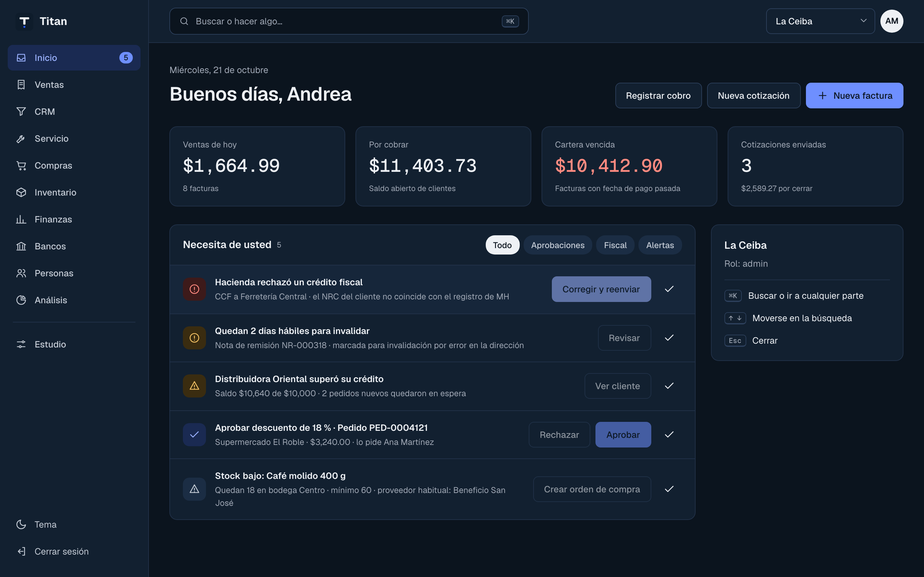
Task: Switch to the Fiscal filter tab
Action: [615, 245]
